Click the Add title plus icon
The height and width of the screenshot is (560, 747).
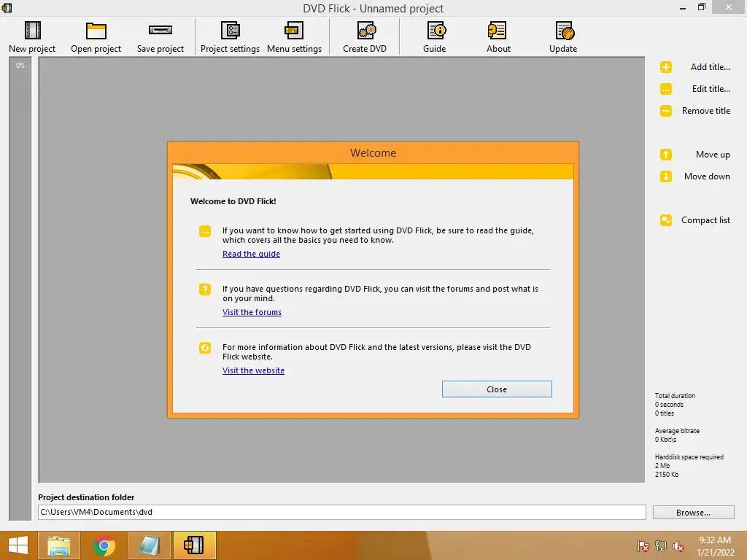(666, 67)
